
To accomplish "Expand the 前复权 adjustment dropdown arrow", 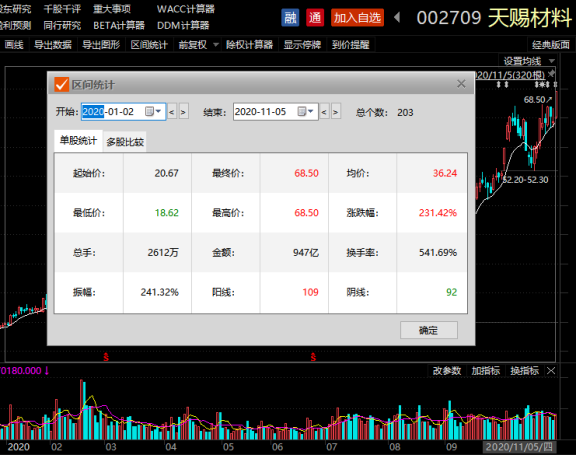I will click(216, 45).
